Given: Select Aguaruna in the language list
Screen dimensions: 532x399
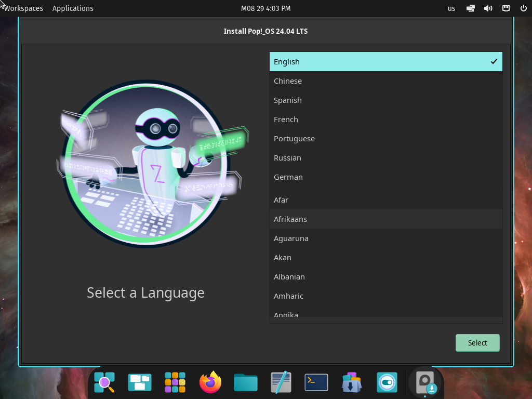Looking at the screenshot, I should pyautogui.click(x=386, y=238).
